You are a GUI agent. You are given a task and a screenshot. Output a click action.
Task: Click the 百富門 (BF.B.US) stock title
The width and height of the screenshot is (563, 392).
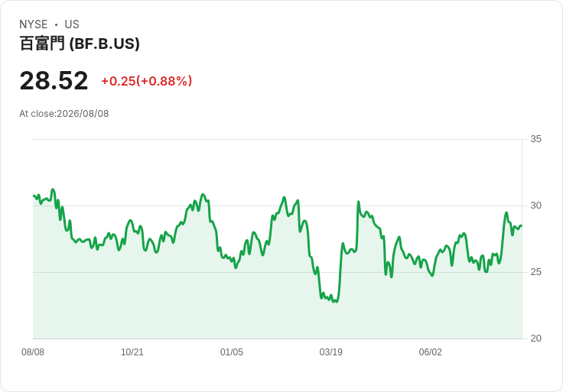(80, 44)
